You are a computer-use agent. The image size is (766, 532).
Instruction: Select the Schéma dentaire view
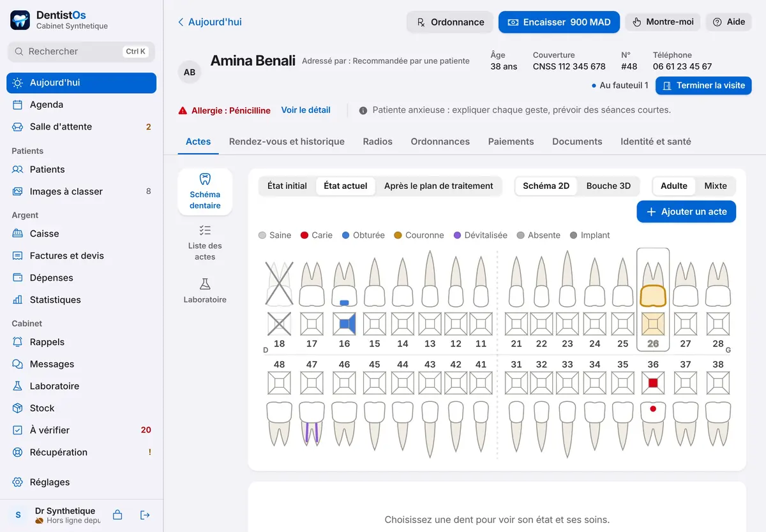205,191
